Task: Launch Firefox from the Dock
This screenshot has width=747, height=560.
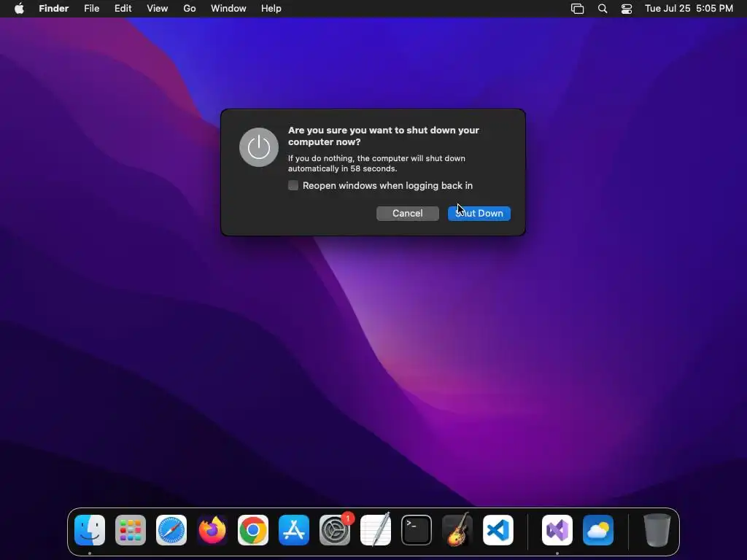Action: click(212, 530)
